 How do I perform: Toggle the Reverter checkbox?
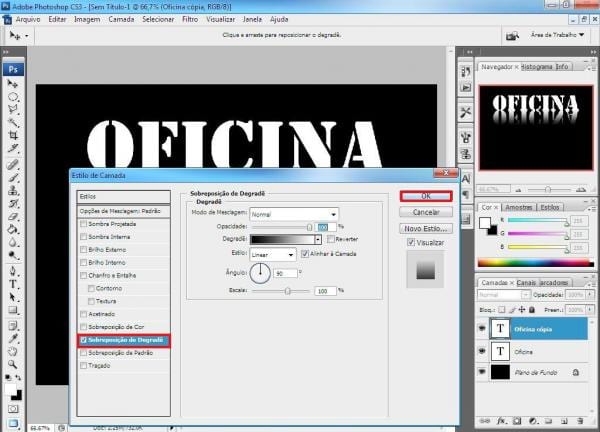[x=331, y=239]
